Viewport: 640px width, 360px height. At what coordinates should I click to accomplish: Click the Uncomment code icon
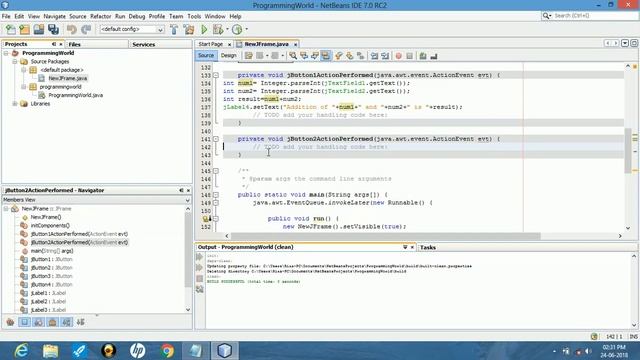tap(434, 56)
